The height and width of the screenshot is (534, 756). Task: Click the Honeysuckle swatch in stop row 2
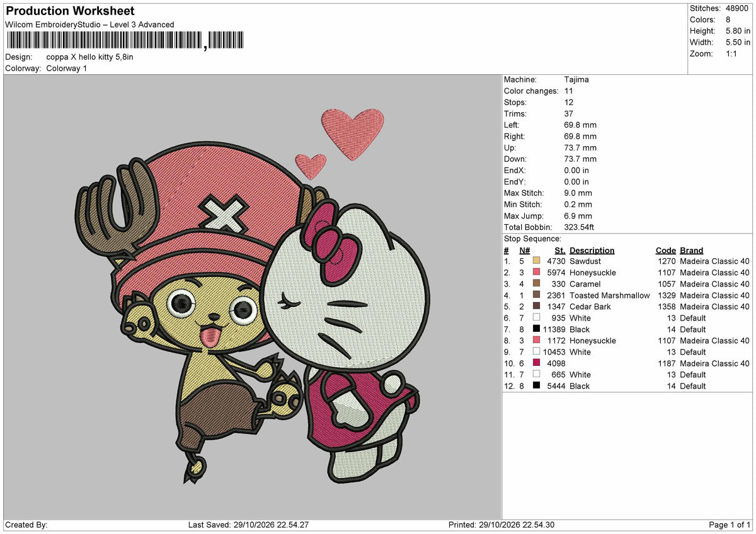[x=536, y=272]
